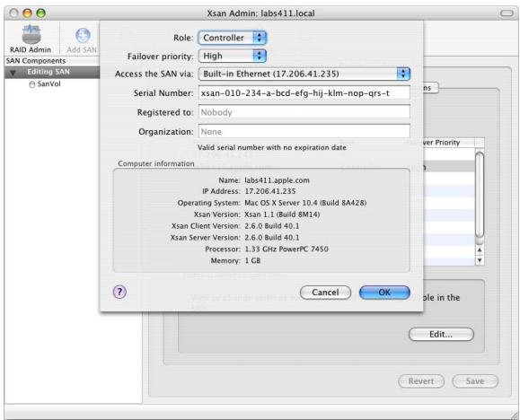This screenshot has width=520, height=420.
Task: Select SanVol in the sidebar
Action: (48, 83)
